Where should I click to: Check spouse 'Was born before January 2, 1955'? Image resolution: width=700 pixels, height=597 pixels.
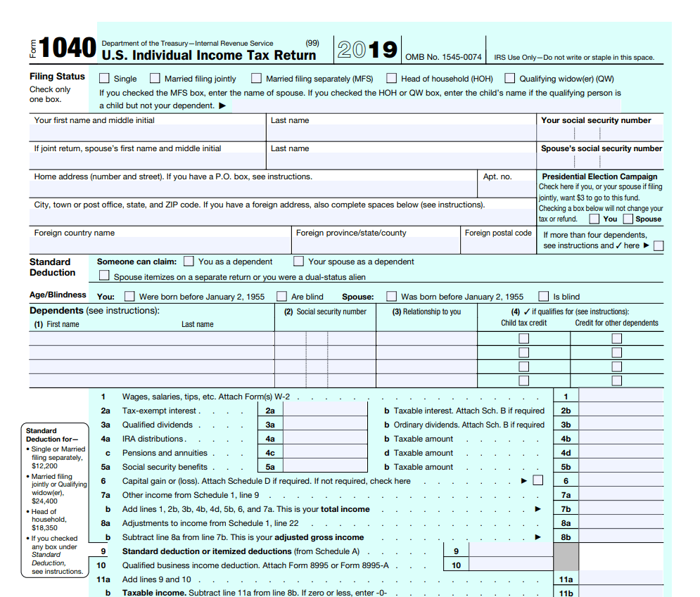(391, 297)
